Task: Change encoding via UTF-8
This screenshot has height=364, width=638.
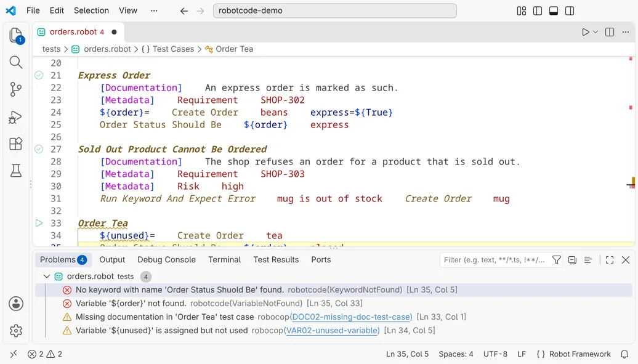Action: pyautogui.click(x=495, y=354)
